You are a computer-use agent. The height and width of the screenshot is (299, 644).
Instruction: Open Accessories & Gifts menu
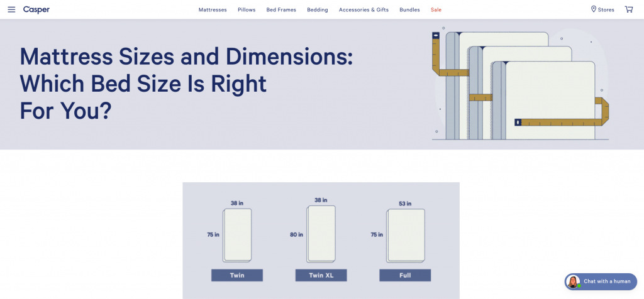[x=364, y=10]
